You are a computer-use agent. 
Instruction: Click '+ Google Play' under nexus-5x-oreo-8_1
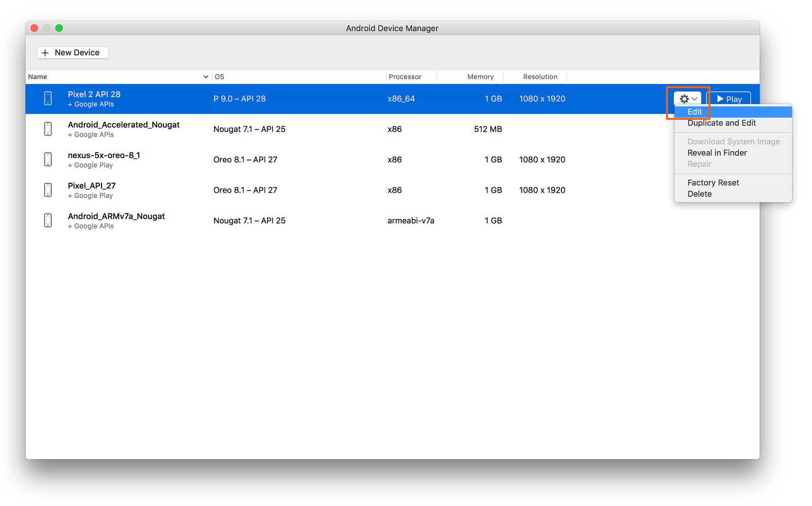[x=90, y=165]
